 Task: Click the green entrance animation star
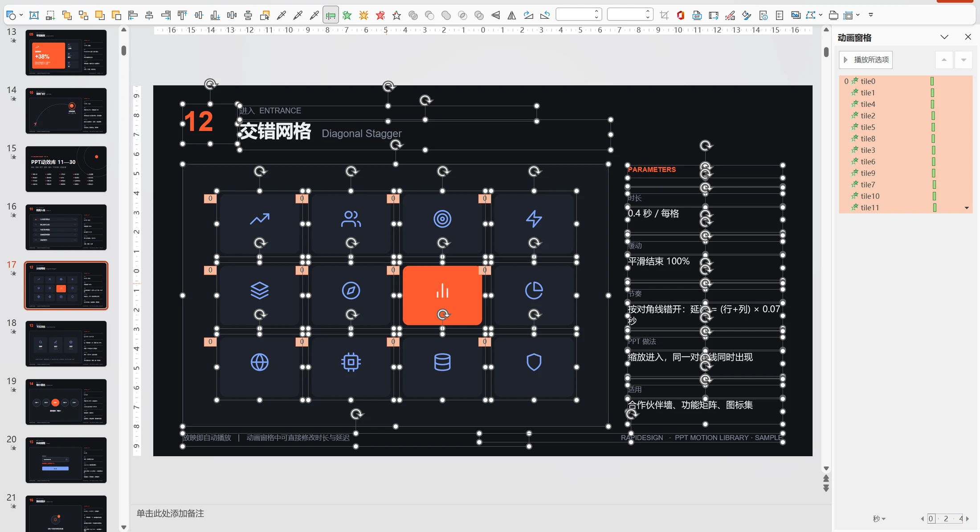point(347,16)
